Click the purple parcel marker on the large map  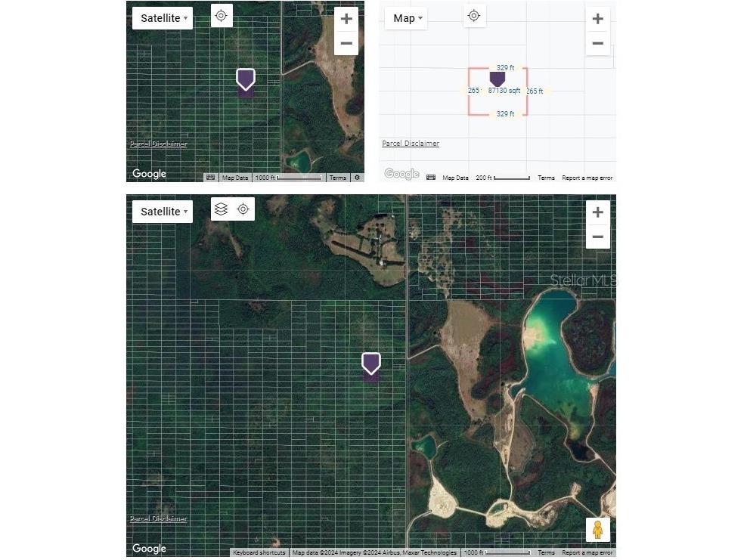(370, 364)
